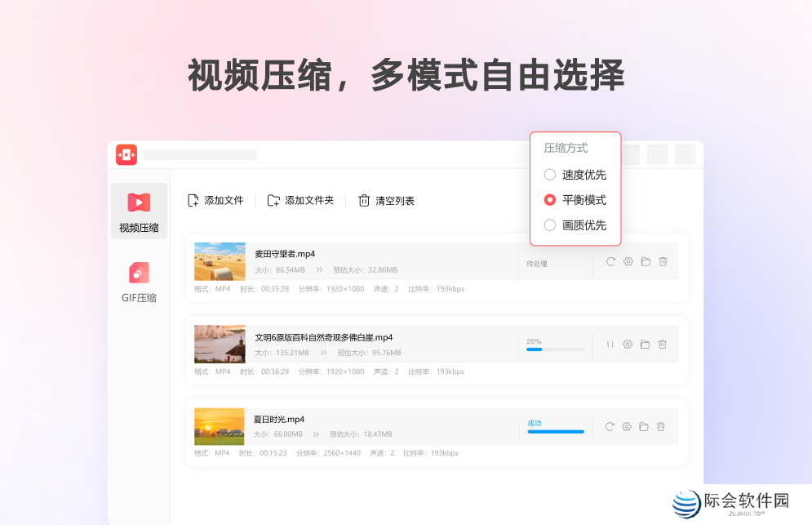Pause compression of 文明6 video row
Viewport: 812px width, 525px height.
tap(610, 344)
